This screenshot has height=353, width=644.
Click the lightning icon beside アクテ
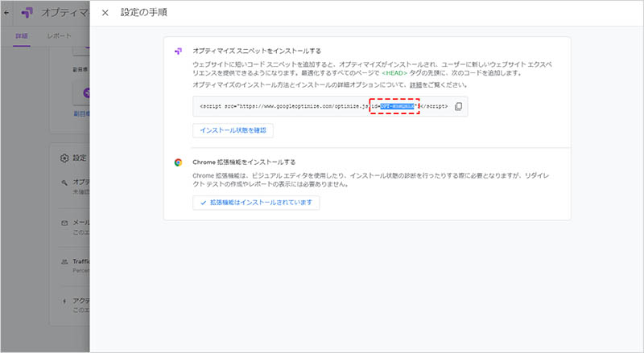pyautogui.click(x=64, y=300)
